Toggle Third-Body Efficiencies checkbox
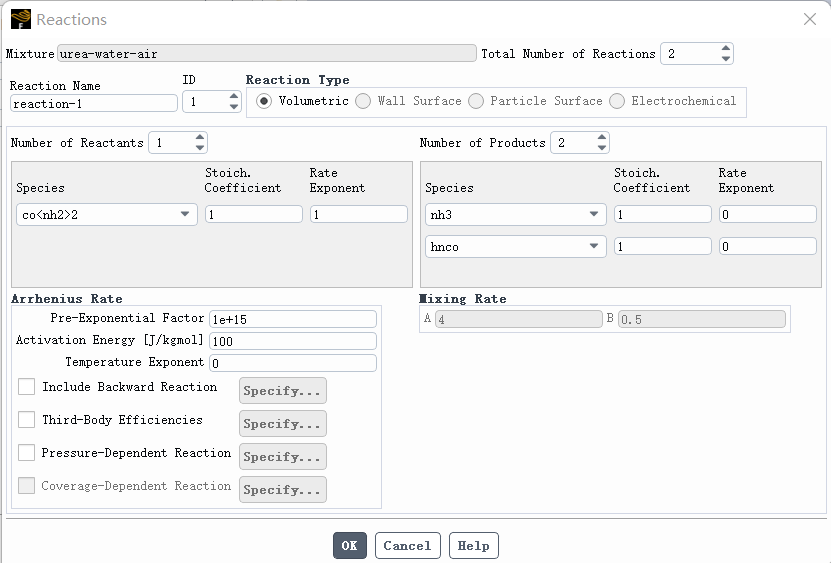This screenshot has height=563, width=831. [x=27, y=420]
